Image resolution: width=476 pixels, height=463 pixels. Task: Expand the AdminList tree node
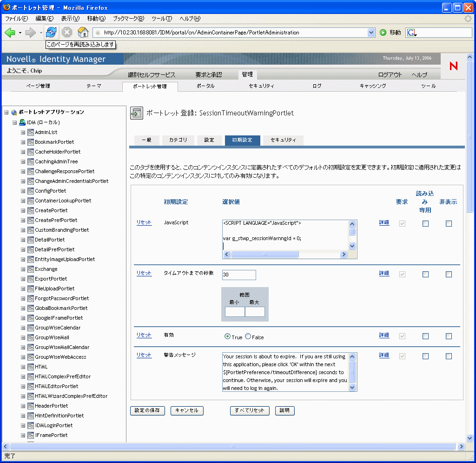[x=23, y=133]
